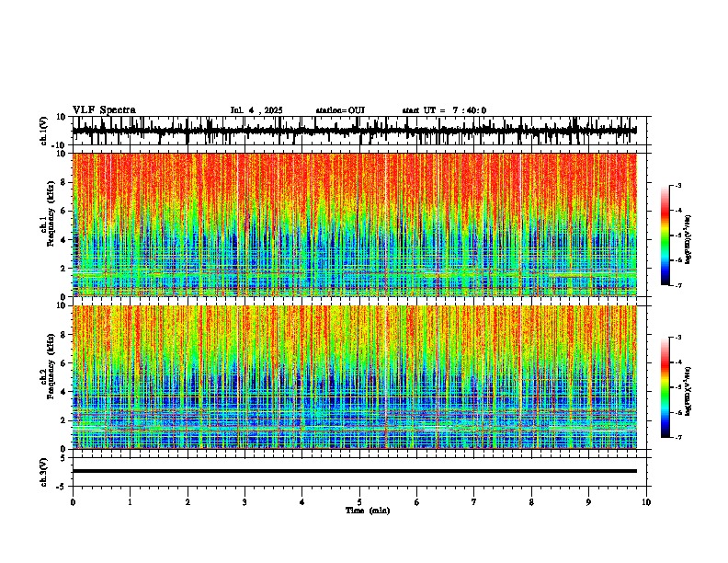Click the "7" time axis tick label

[474, 502]
